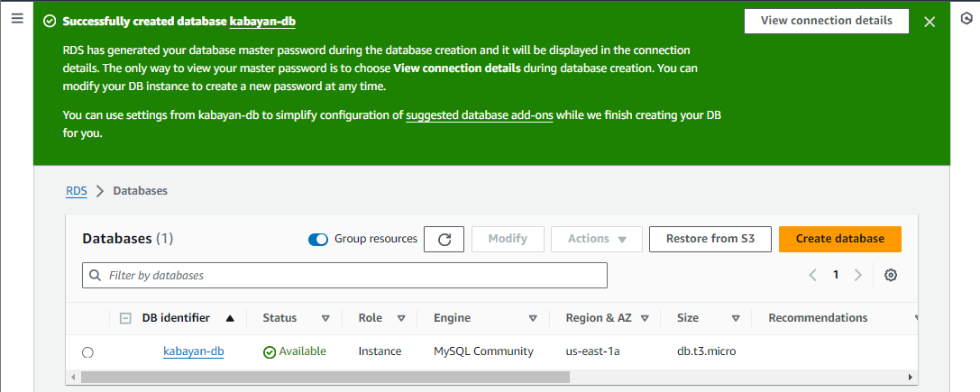Click scrollbar right arrow
Image resolution: width=980 pixels, height=392 pixels.
pyautogui.click(x=911, y=377)
